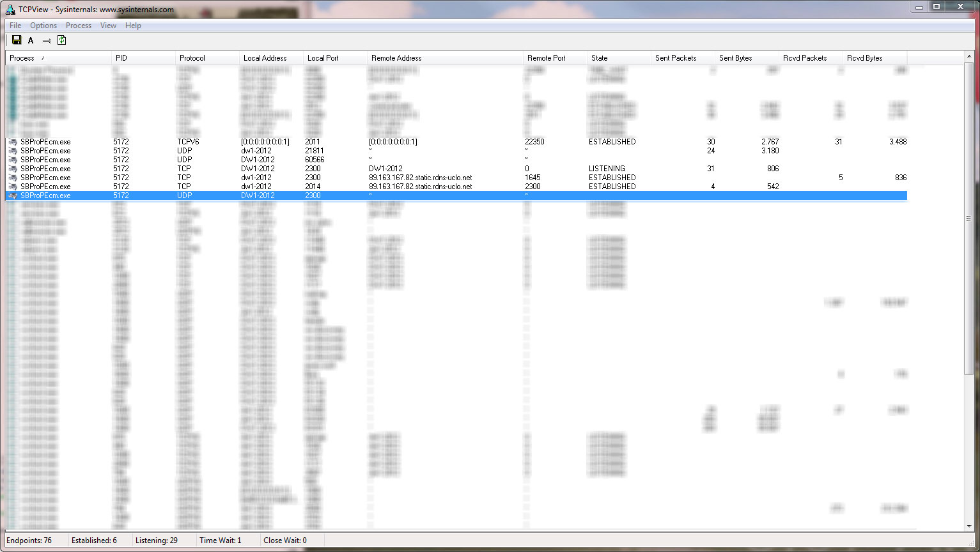Open the View menu
This screenshot has height=552, width=980.
(x=108, y=26)
